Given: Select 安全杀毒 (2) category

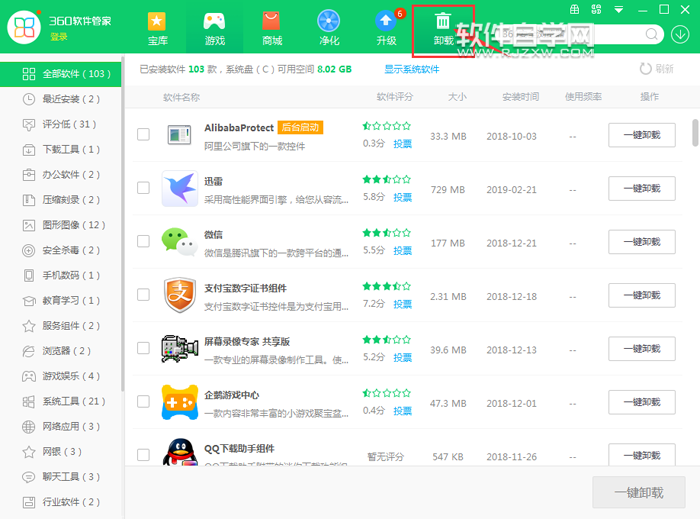Looking at the screenshot, I should (x=61, y=250).
